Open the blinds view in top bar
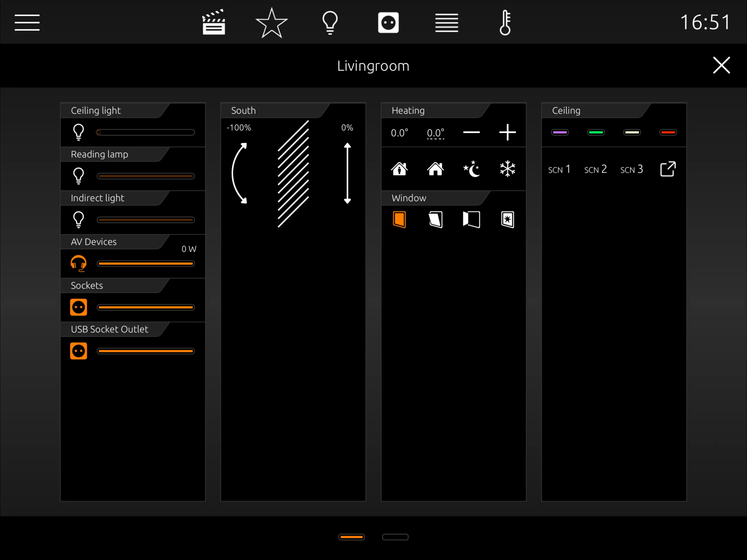Viewport: 747px width, 560px height. pos(447,23)
